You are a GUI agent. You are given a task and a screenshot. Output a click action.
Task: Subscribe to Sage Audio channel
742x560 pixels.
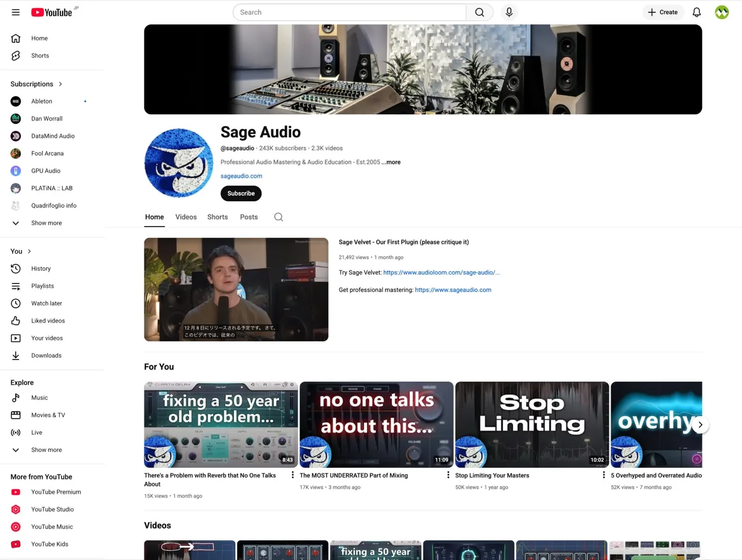[x=241, y=193]
